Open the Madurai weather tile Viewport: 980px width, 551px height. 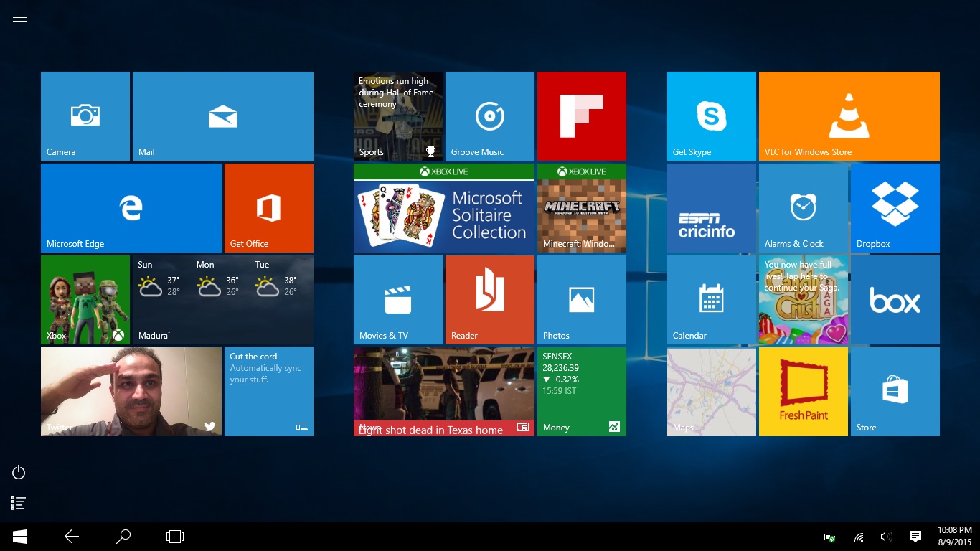(x=223, y=300)
